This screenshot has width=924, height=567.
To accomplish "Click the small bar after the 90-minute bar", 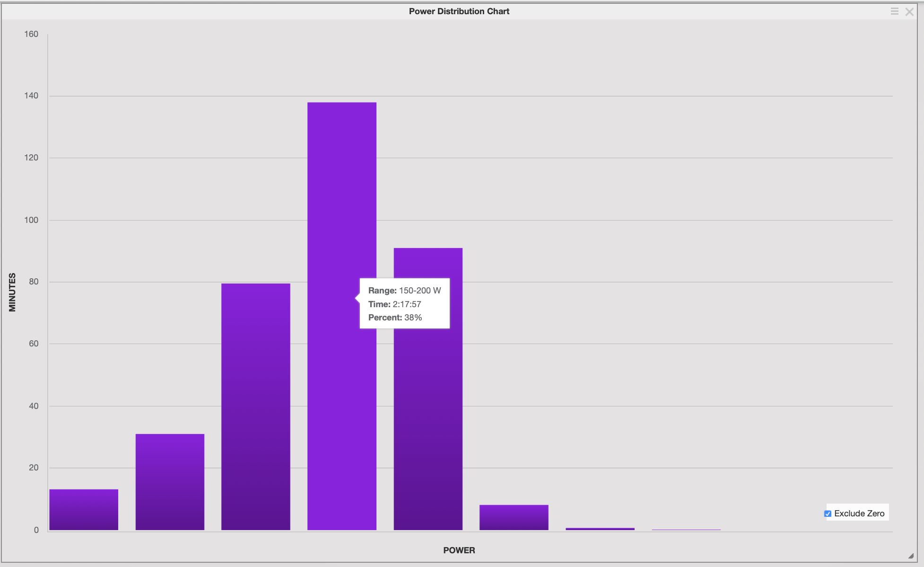I will coord(514,517).
